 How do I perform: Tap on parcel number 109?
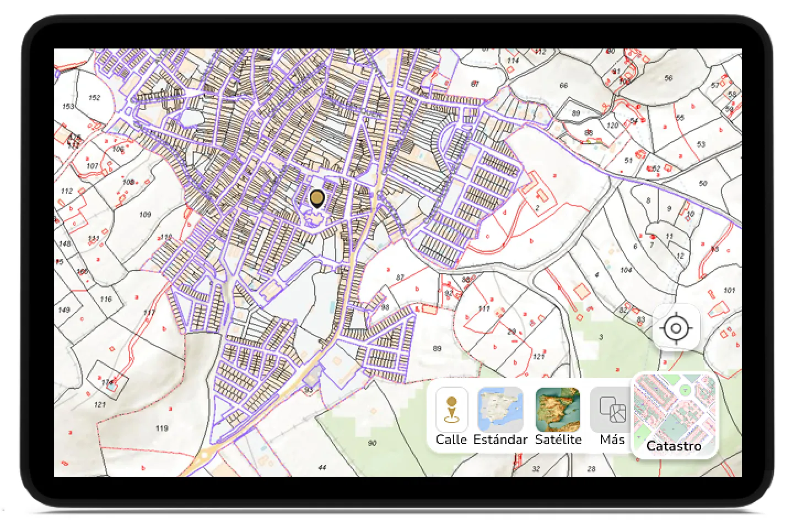coord(145,214)
